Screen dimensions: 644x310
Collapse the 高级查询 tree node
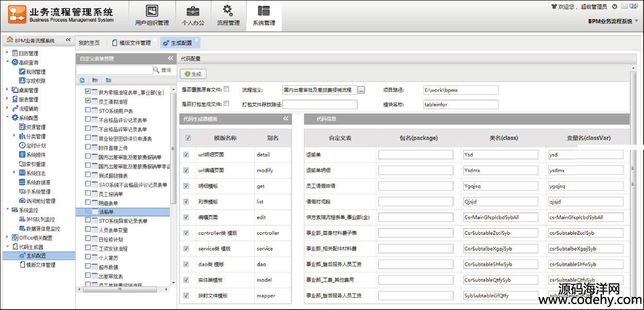(7, 62)
